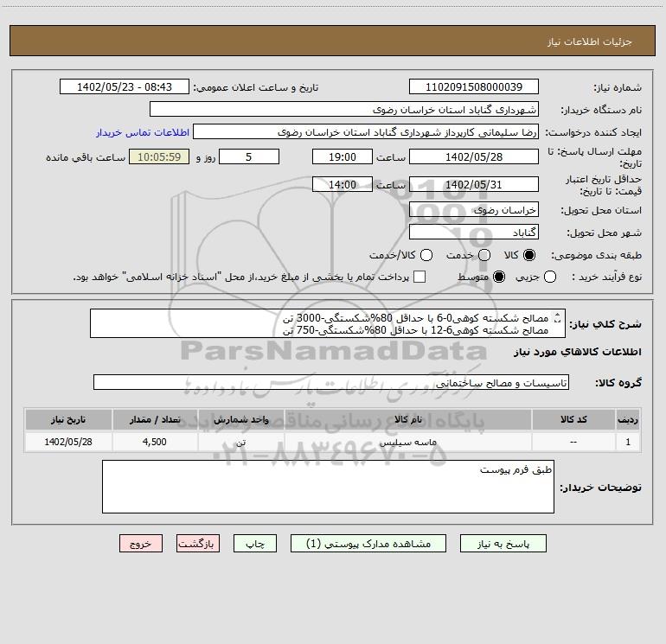666x644 pixels.
Task: Click the ماسه سیلیس item cell
Action: tap(407, 442)
